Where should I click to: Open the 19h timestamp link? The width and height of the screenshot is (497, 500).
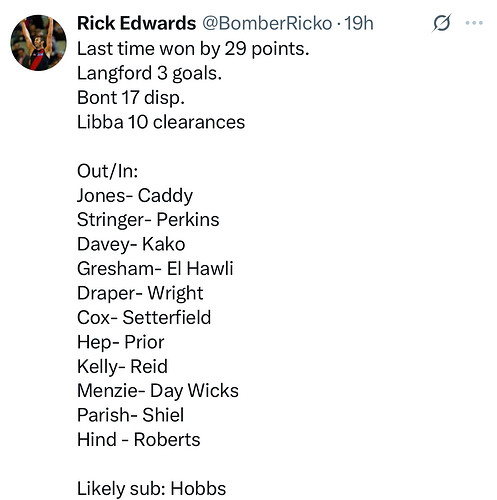click(x=359, y=23)
